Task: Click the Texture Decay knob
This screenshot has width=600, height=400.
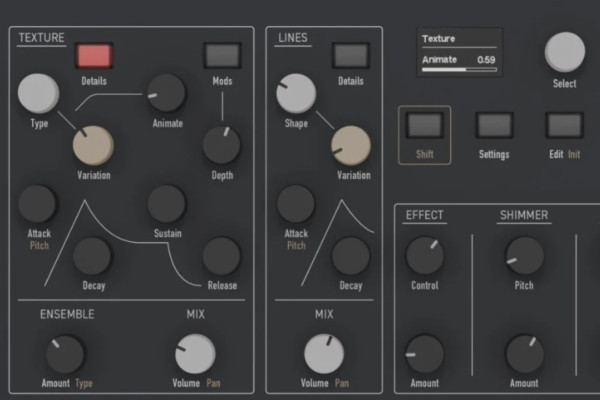Action: (92, 256)
